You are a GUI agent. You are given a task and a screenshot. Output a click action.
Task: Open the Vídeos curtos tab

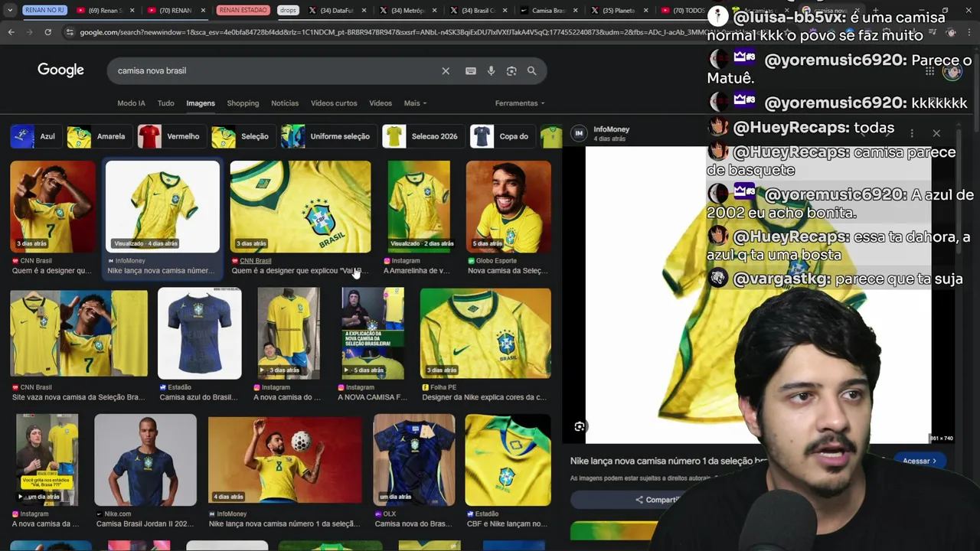pyautogui.click(x=334, y=103)
